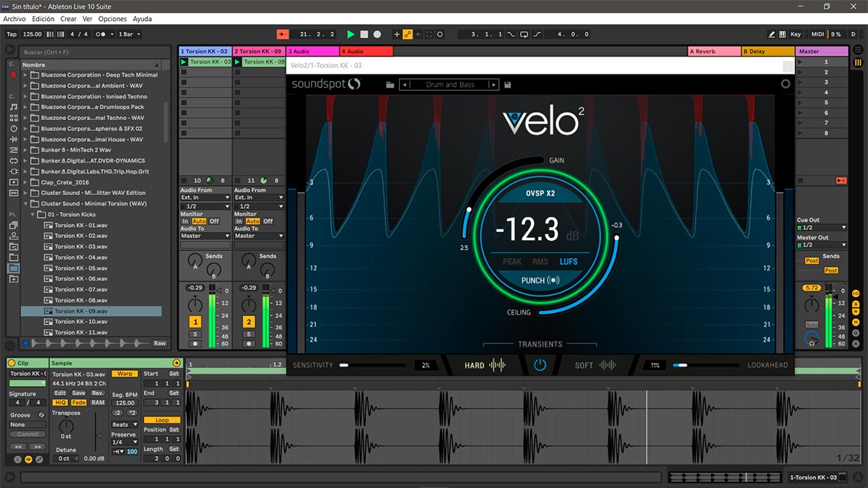Solo track 2 with its S button
The image size is (868, 488).
pos(249,334)
